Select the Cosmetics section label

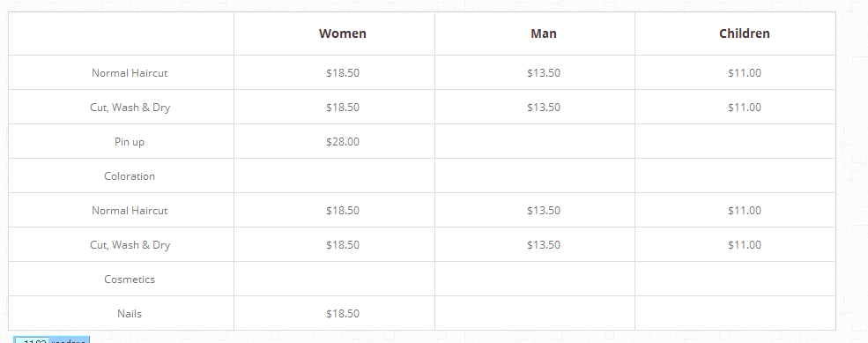coord(130,280)
